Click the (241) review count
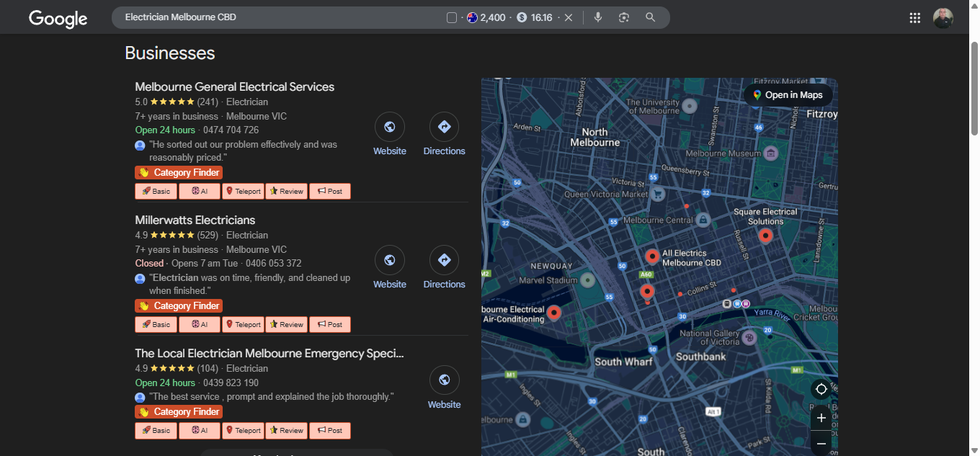 pyautogui.click(x=207, y=102)
